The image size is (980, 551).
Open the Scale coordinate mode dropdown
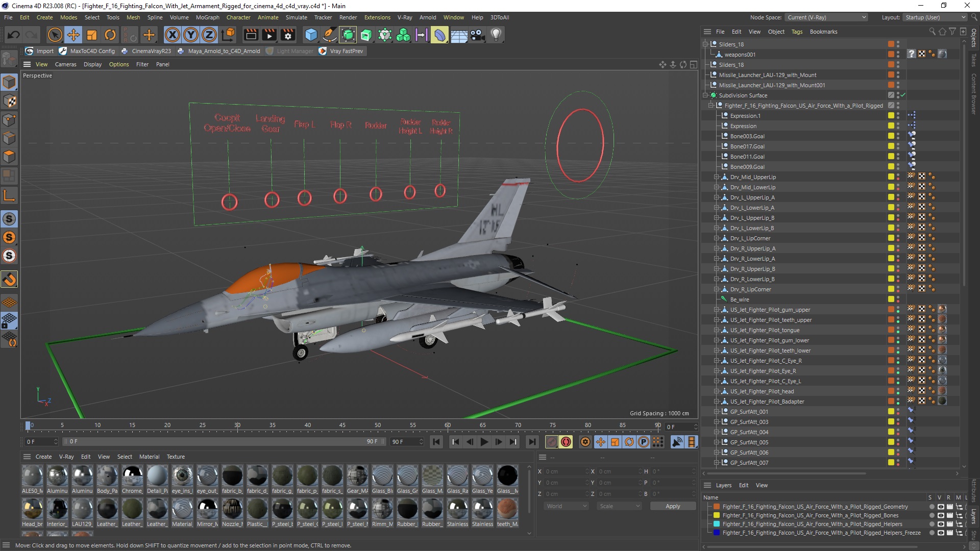[620, 506]
